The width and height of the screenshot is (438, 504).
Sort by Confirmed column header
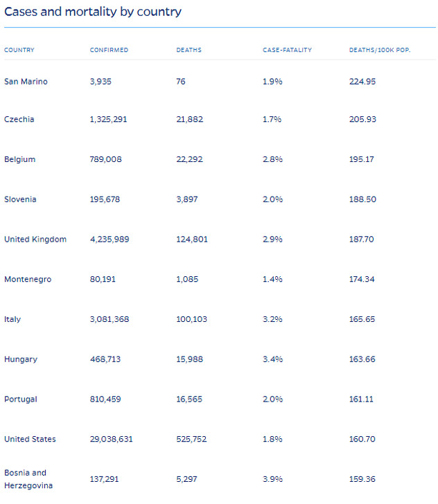109,51
